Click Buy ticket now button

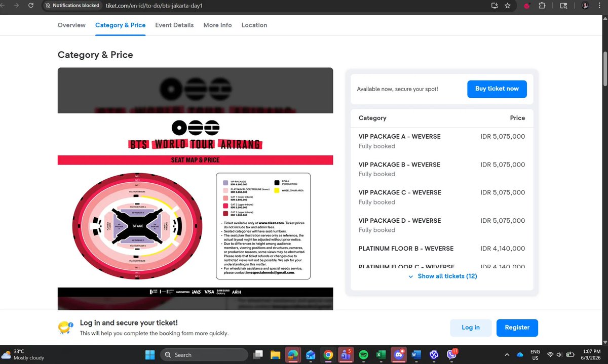coord(497,89)
